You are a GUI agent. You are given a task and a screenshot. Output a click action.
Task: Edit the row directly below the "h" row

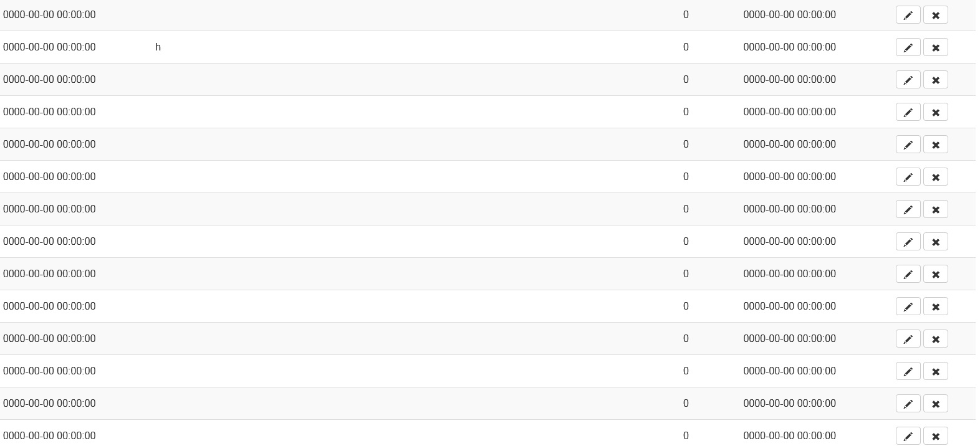[908, 80]
